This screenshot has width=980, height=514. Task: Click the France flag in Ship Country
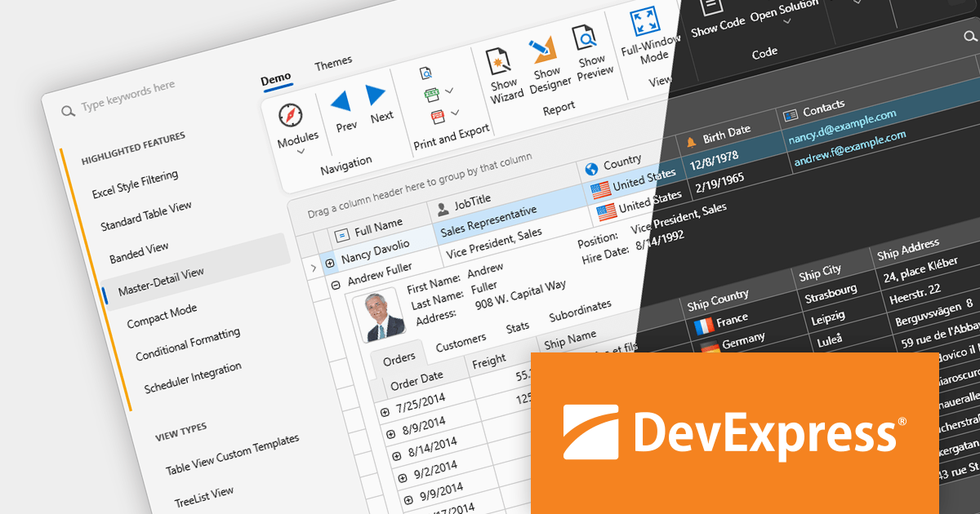click(x=703, y=326)
